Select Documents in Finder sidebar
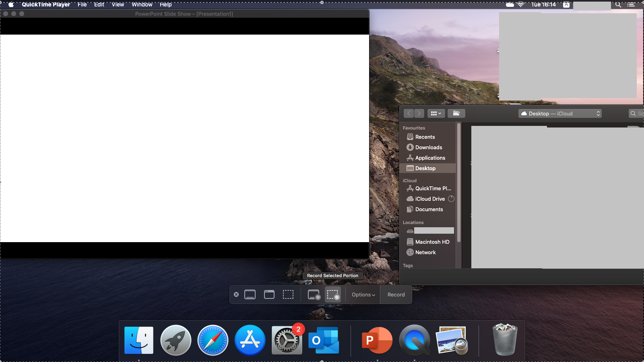Screen dimensions: 644x362 tap(429, 209)
